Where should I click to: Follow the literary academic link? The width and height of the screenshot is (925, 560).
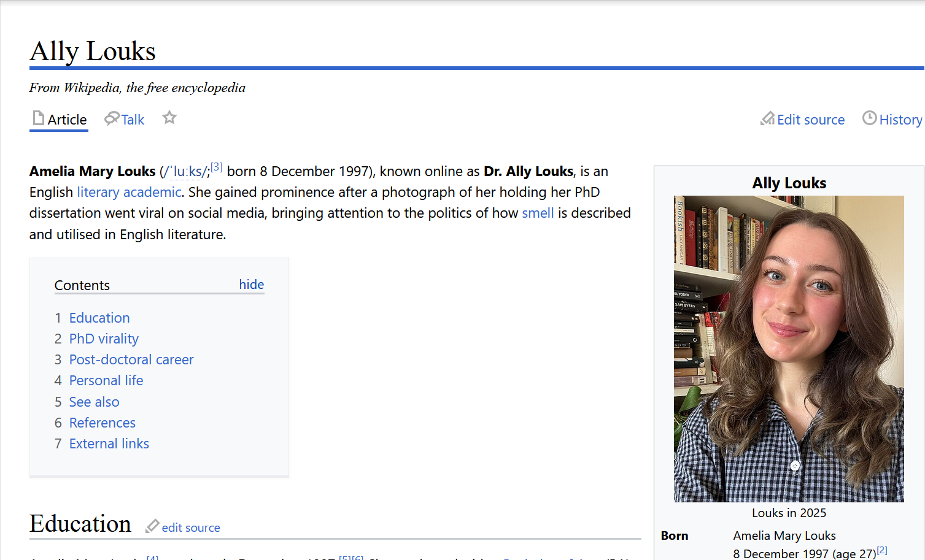(x=129, y=192)
